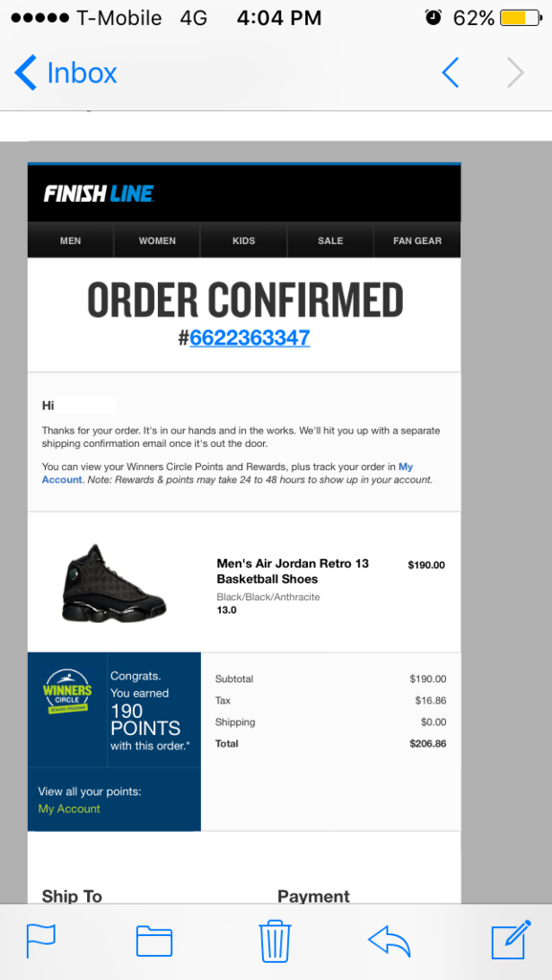Compose a new message with pencil icon
The image size is (552, 980).
pyautogui.click(x=511, y=940)
